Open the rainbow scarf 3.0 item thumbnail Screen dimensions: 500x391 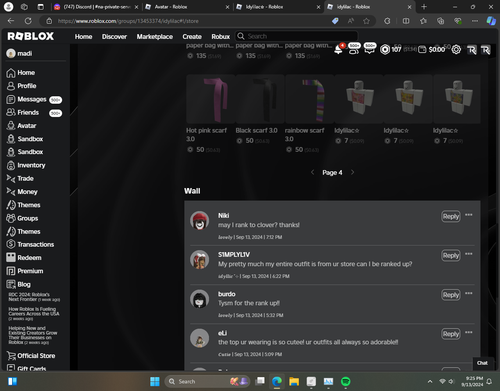[309, 99]
